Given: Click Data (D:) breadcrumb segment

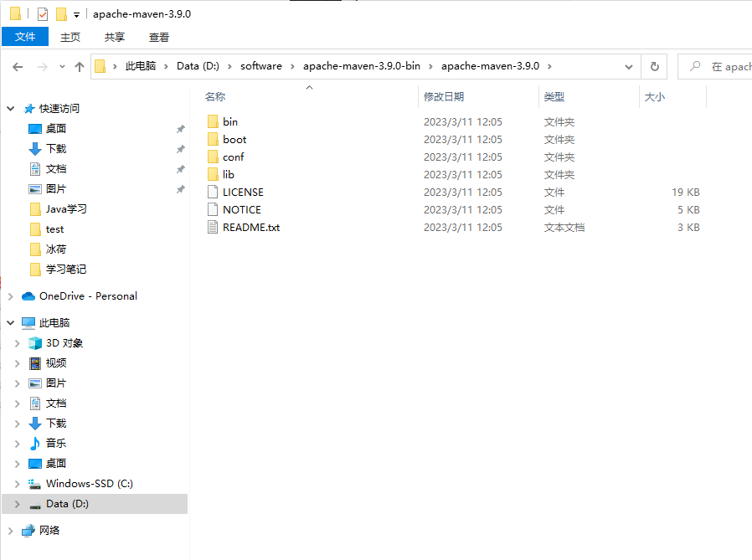Looking at the screenshot, I should [198, 66].
